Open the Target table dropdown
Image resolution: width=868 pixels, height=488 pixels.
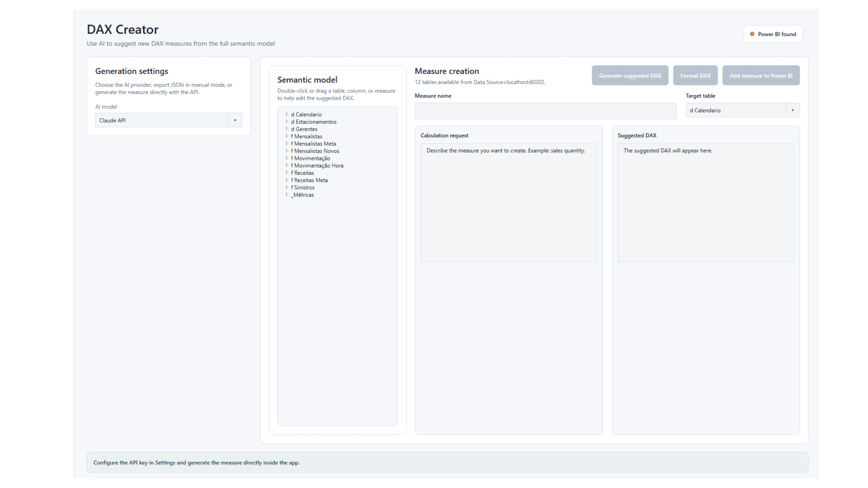click(x=742, y=110)
